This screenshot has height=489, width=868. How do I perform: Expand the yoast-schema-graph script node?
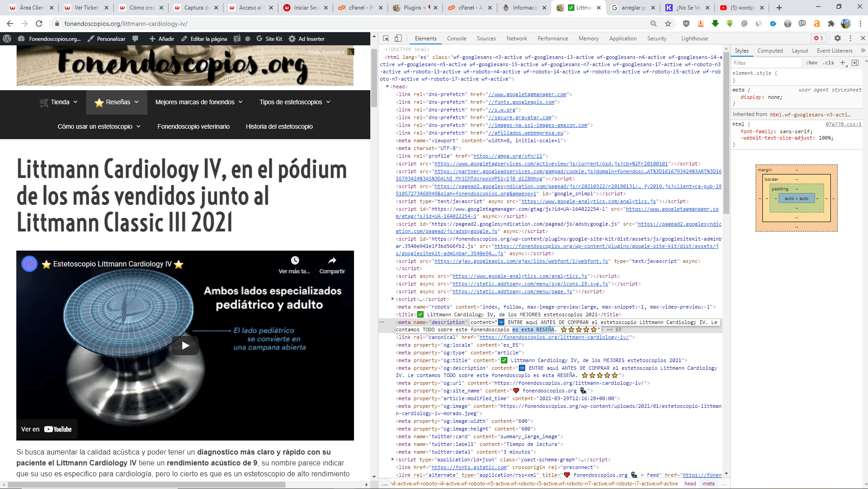click(x=393, y=460)
